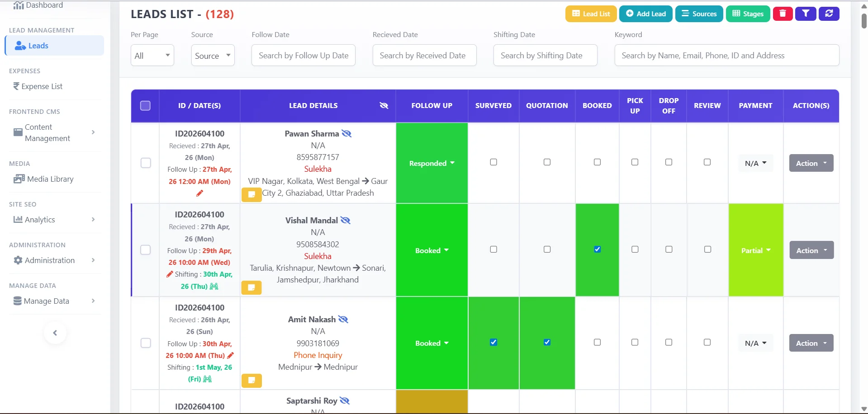Uncheck Surveyed for Amit Nakash
This screenshot has height=414, width=868.
(x=493, y=342)
